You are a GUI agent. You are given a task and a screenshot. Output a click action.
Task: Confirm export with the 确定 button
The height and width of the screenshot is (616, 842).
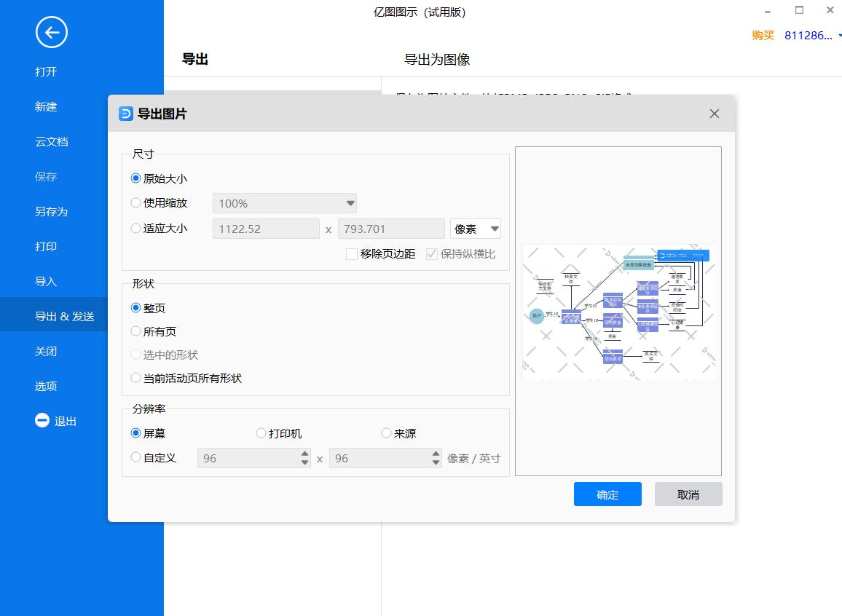(x=607, y=494)
